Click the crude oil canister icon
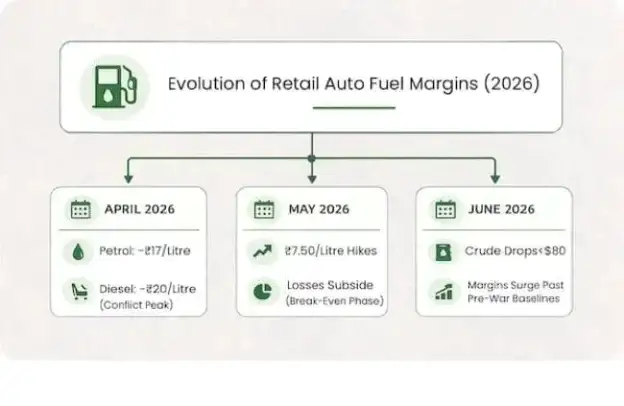Screen dimensions: 624x406 [x=443, y=252]
